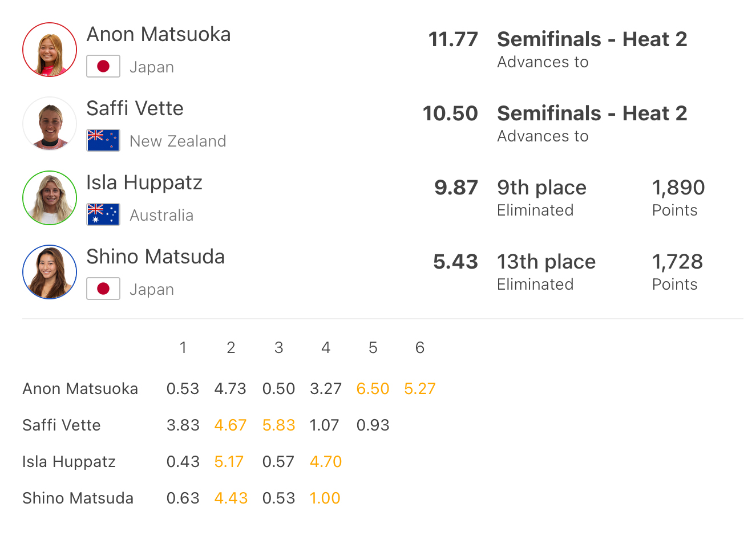
Task: Click Shino Matsuda's 4.43 wave score
Action: tap(231, 498)
